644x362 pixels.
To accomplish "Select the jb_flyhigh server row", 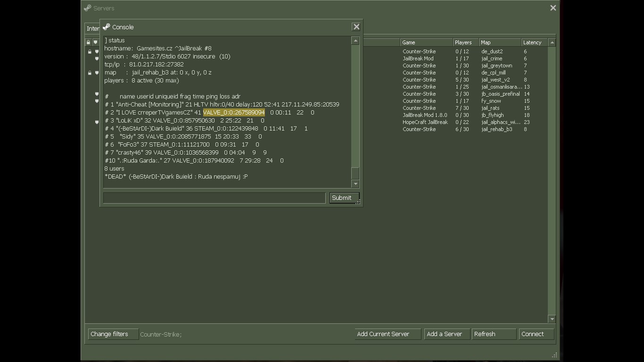I will pyautogui.click(x=316, y=115).
